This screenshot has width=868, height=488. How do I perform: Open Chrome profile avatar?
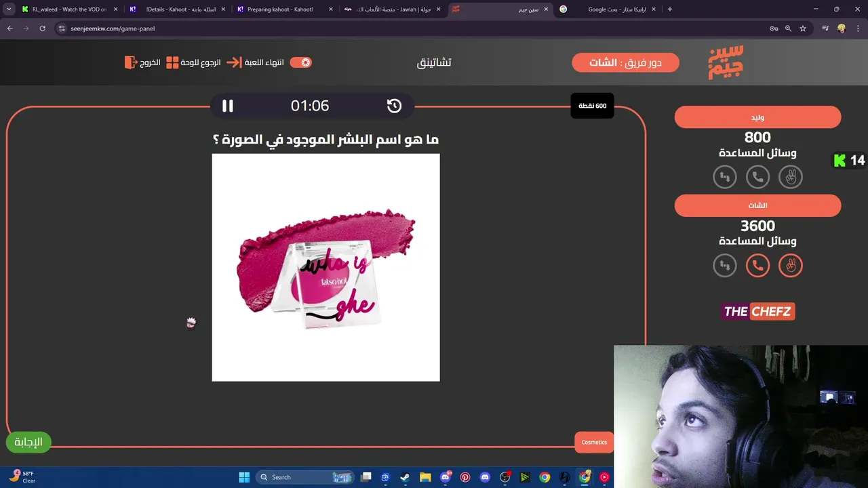pos(842,28)
